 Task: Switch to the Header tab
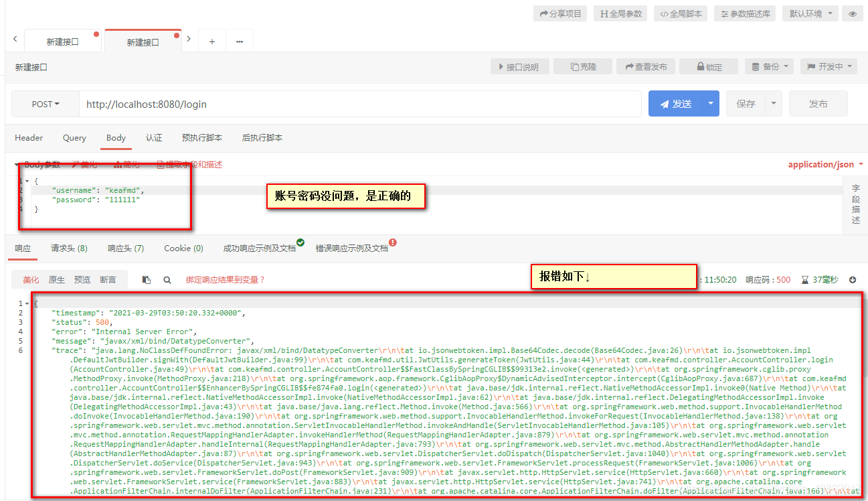pyautogui.click(x=29, y=138)
